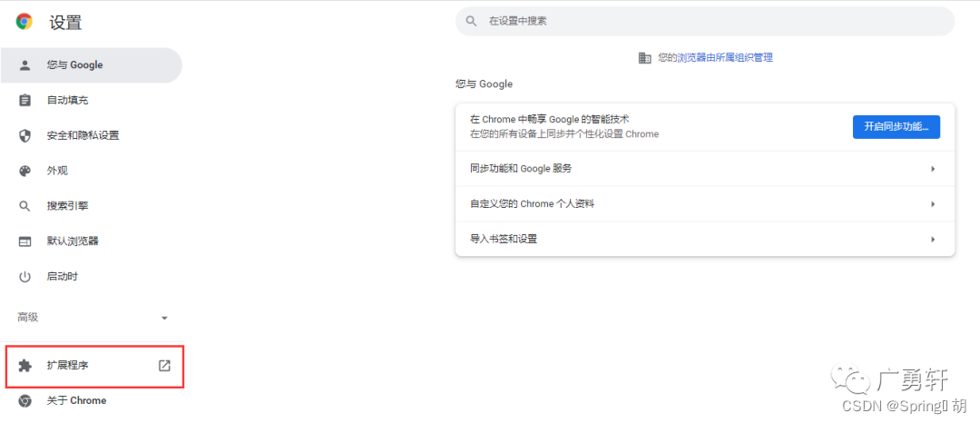Click the clipboard icon for 自动填充
The width and height of the screenshot is (980, 423).
click(25, 100)
